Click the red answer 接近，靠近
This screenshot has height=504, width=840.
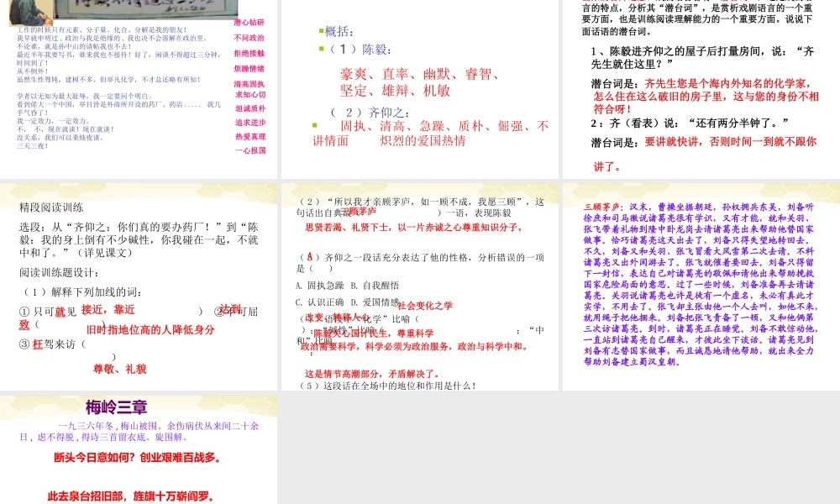tap(108, 310)
